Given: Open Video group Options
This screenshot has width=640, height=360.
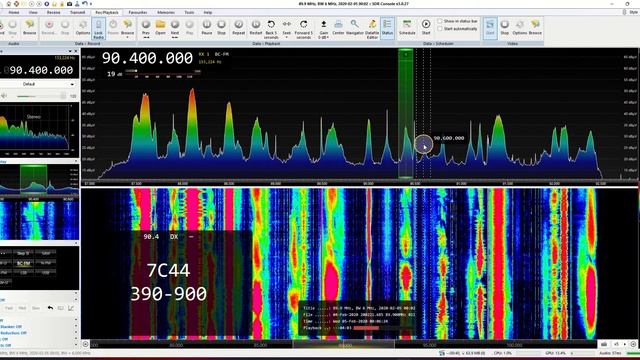Looking at the screenshot, I should pos(520,28).
